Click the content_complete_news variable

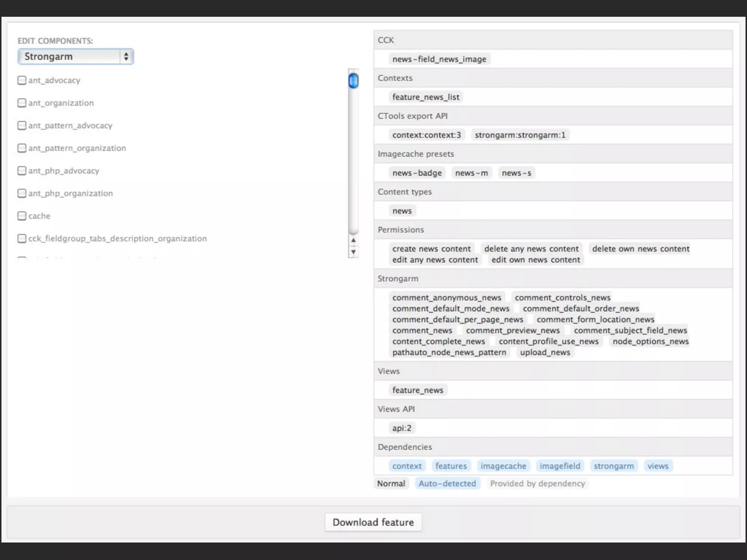pos(439,341)
